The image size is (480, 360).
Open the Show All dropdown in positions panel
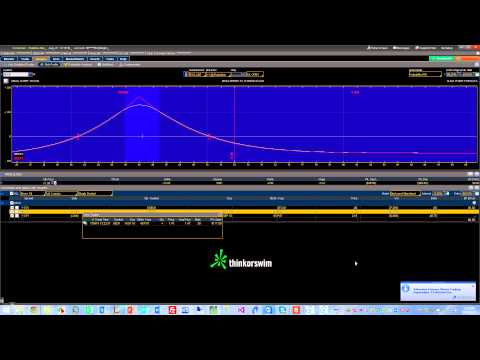(32, 193)
